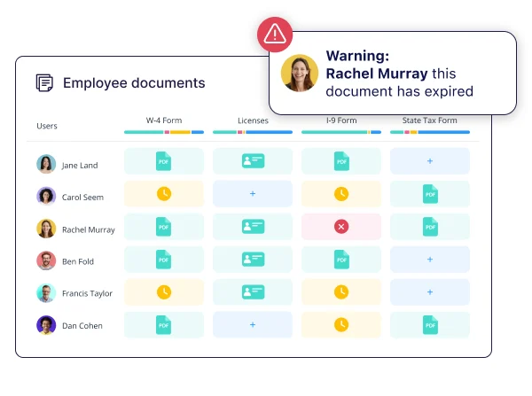Open the Francis Taylor user name
Screen dimensions: 532x396
(x=87, y=293)
